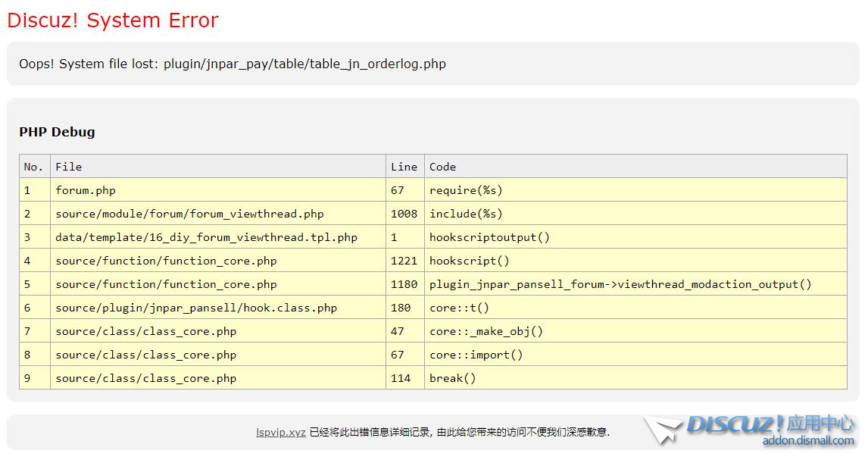
Task: Click the File column header
Action: 68,167
